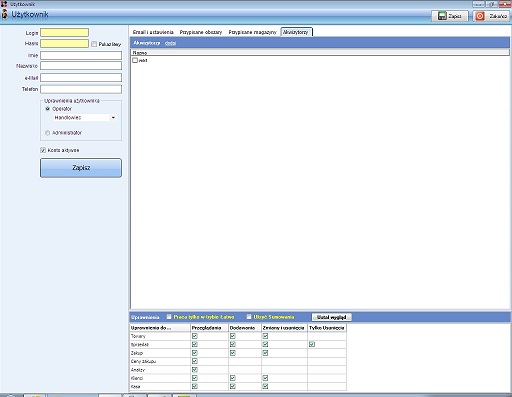Switch to the Przypisane magazyny tab
The height and width of the screenshot is (397, 512).
tap(252, 32)
